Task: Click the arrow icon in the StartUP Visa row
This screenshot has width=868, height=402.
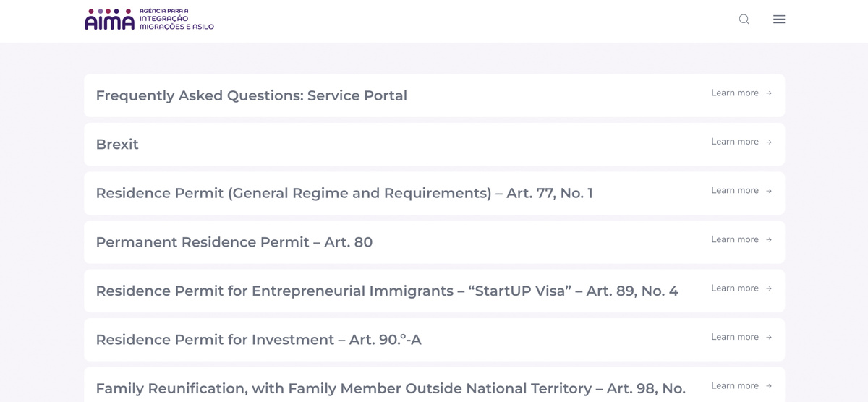Action: click(x=769, y=288)
